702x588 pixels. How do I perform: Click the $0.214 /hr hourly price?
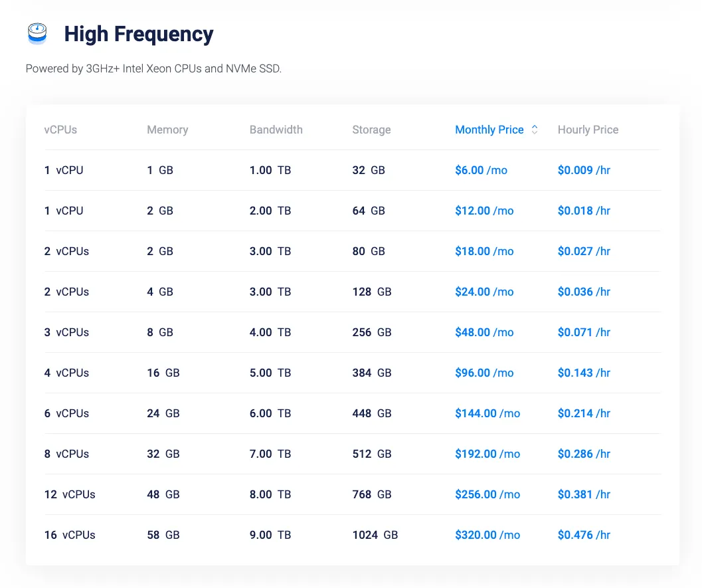(x=584, y=413)
